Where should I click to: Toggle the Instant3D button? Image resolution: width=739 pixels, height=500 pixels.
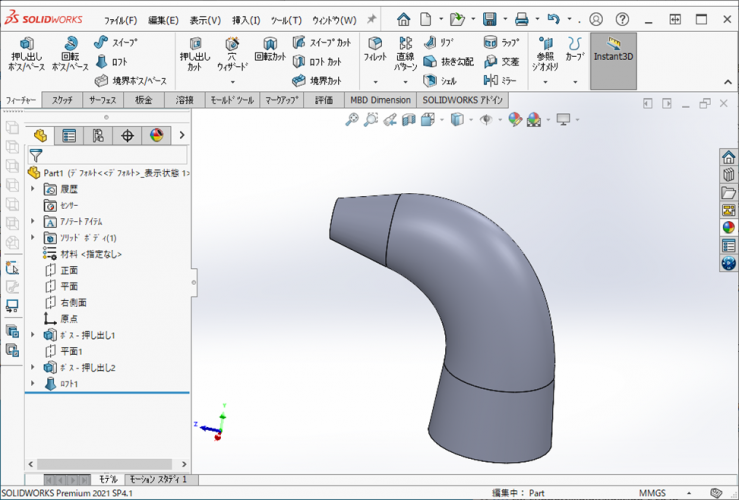613,50
